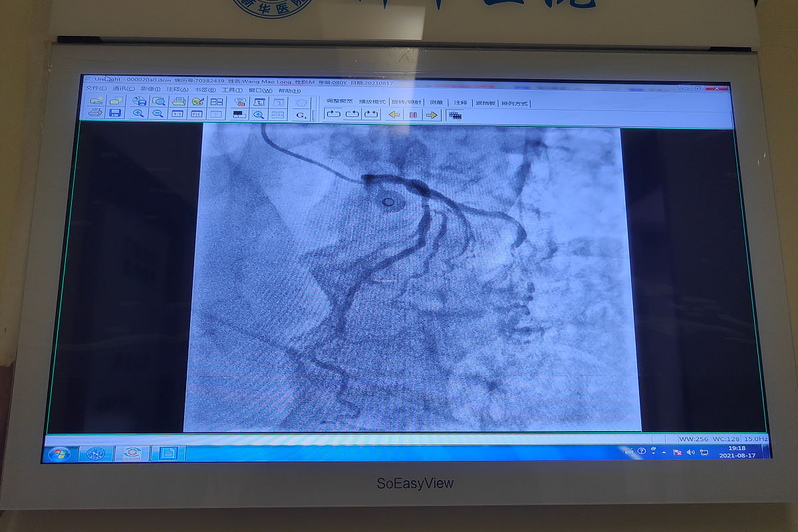Switch to the 播放模式 tab
The width and height of the screenshot is (798, 532).
pos(372,102)
